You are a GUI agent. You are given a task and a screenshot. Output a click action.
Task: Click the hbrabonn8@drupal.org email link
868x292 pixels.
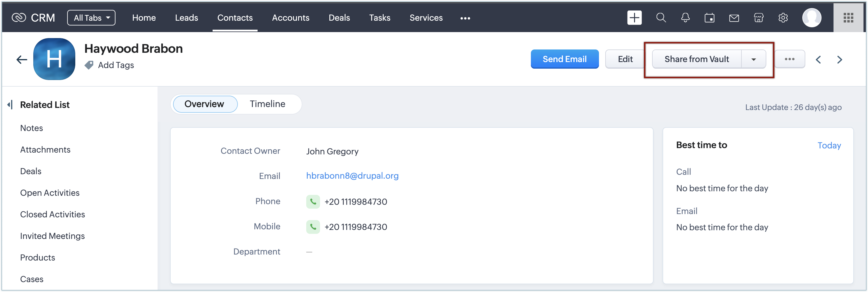point(352,175)
